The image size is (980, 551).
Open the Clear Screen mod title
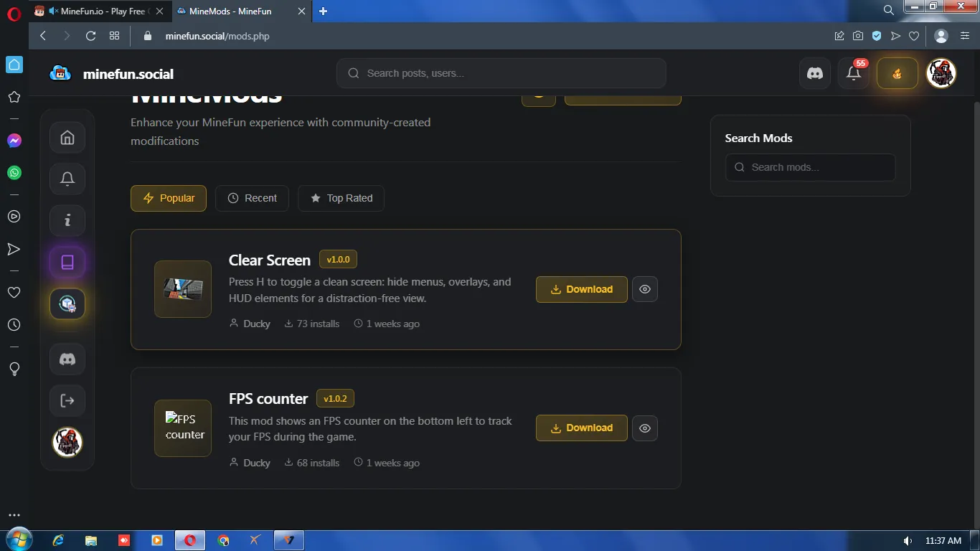tap(270, 260)
